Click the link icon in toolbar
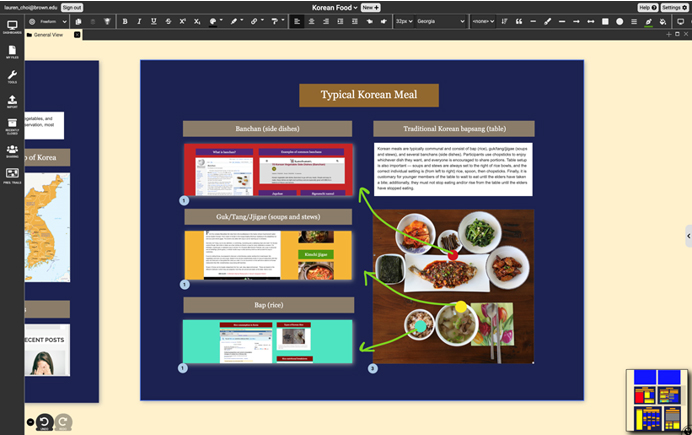This screenshot has height=435, width=692. pyautogui.click(x=255, y=21)
